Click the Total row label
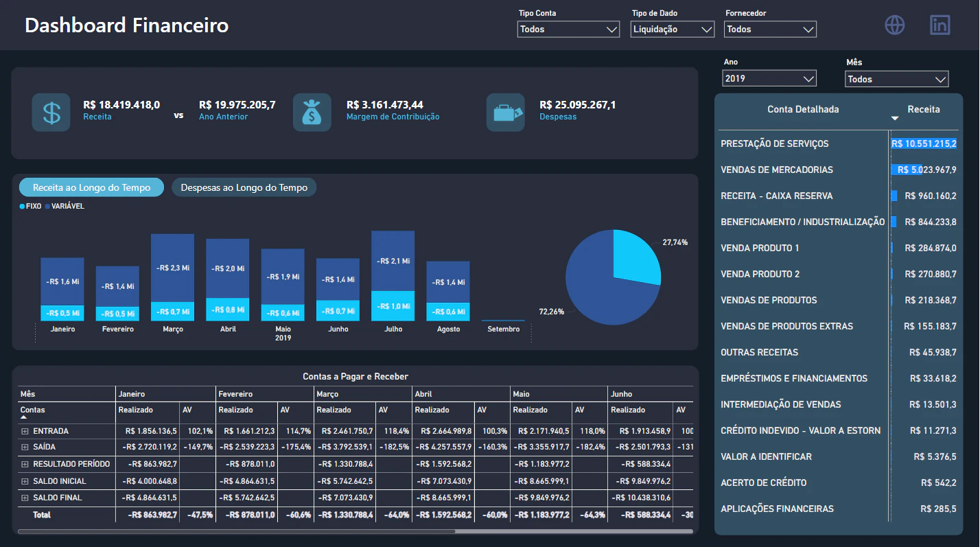The image size is (980, 547). pos(42,514)
